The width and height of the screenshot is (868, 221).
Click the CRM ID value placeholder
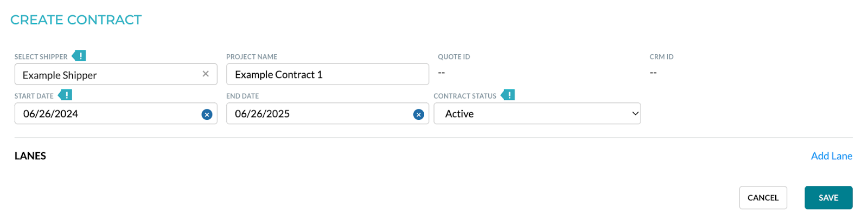point(653,73)
